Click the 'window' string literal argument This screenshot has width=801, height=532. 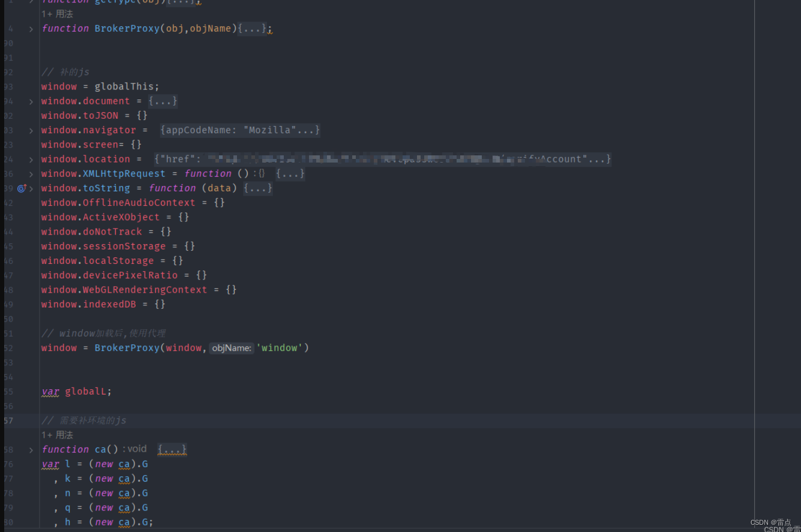280,348
